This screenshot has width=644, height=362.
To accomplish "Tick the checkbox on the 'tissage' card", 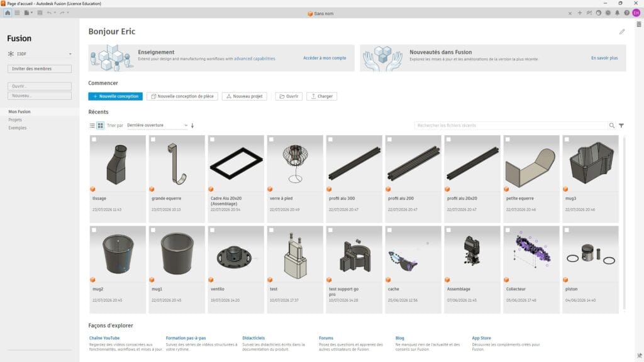I will tap(94, 140).
